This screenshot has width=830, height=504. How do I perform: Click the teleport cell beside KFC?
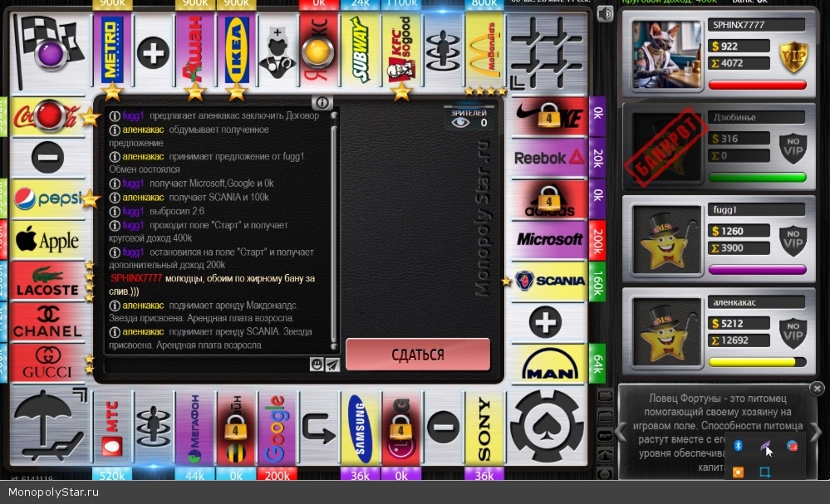pyautogui.click(x=443, y=51)
